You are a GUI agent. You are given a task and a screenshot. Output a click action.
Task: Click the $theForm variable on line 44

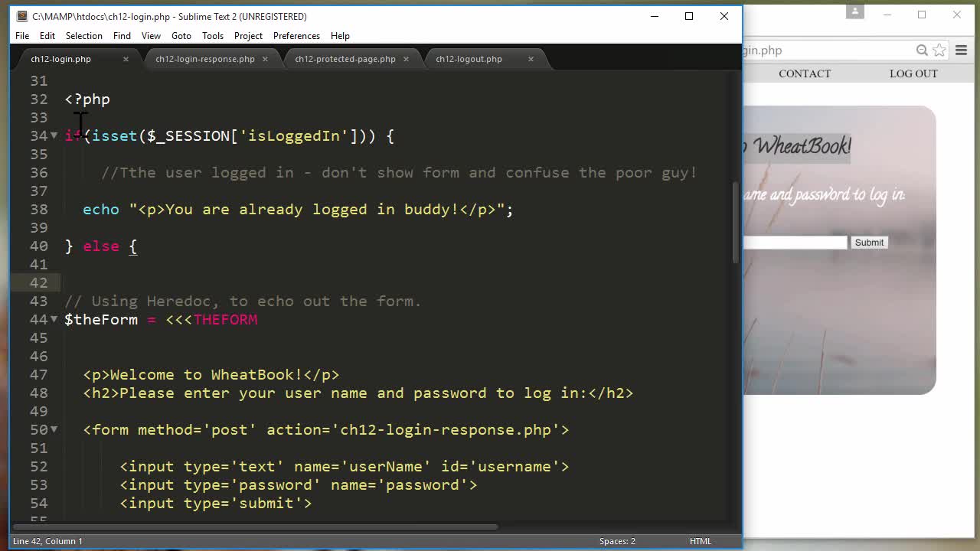pos(101,319)
